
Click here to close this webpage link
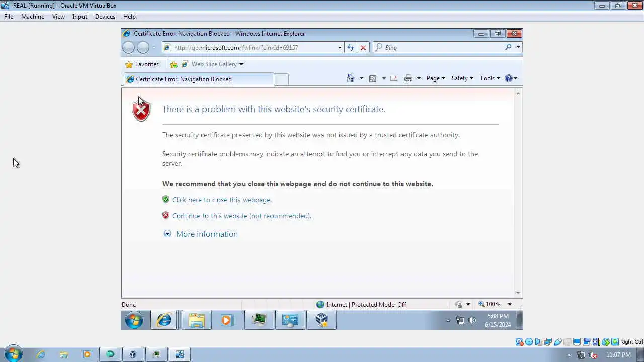222,200
